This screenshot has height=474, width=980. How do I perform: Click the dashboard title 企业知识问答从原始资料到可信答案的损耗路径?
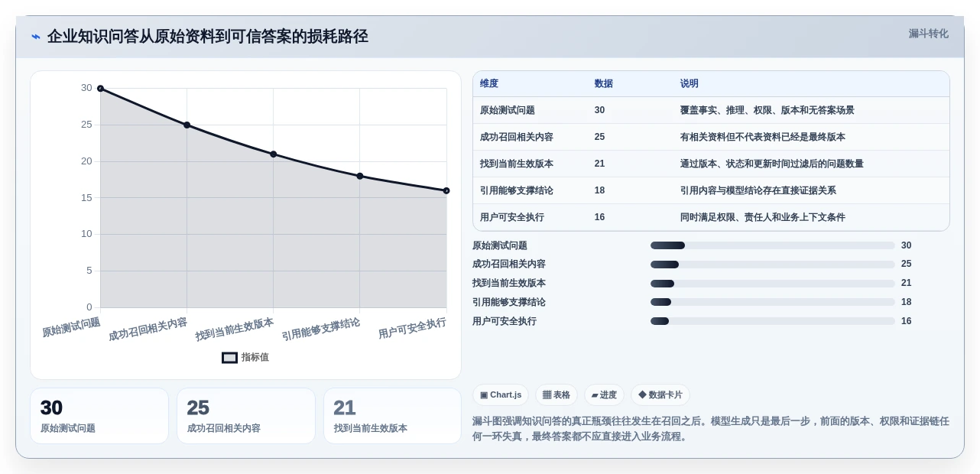[x=208, y=37]
